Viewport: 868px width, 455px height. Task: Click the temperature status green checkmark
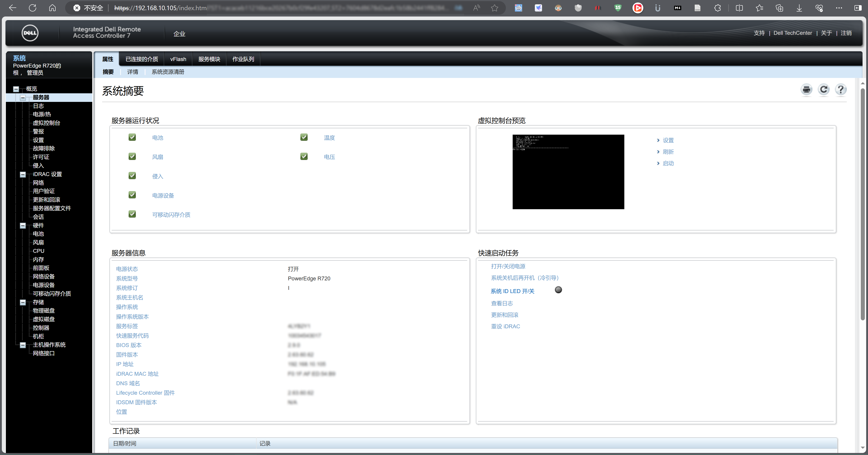click(304, 137)
